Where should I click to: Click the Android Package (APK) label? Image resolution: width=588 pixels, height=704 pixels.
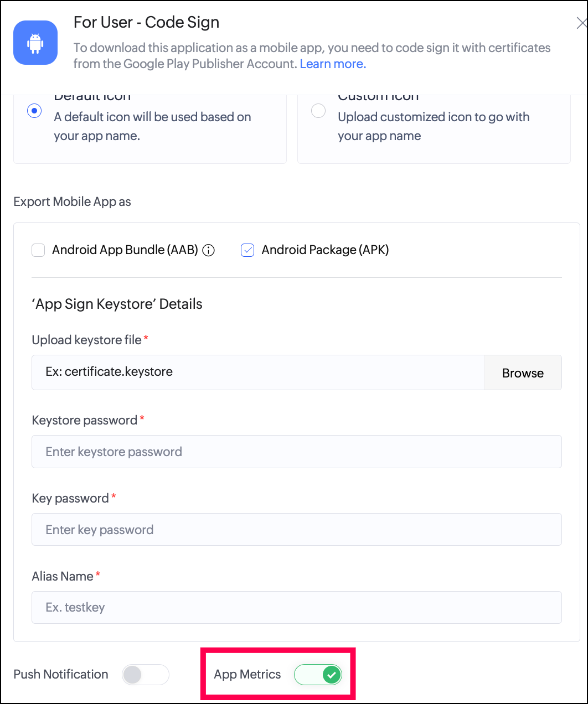click(x=325, y=250)
